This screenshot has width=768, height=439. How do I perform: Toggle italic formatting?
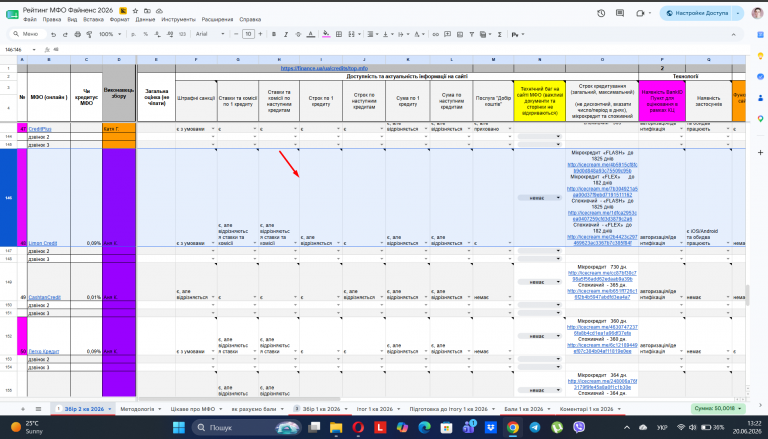pos(286,34)
